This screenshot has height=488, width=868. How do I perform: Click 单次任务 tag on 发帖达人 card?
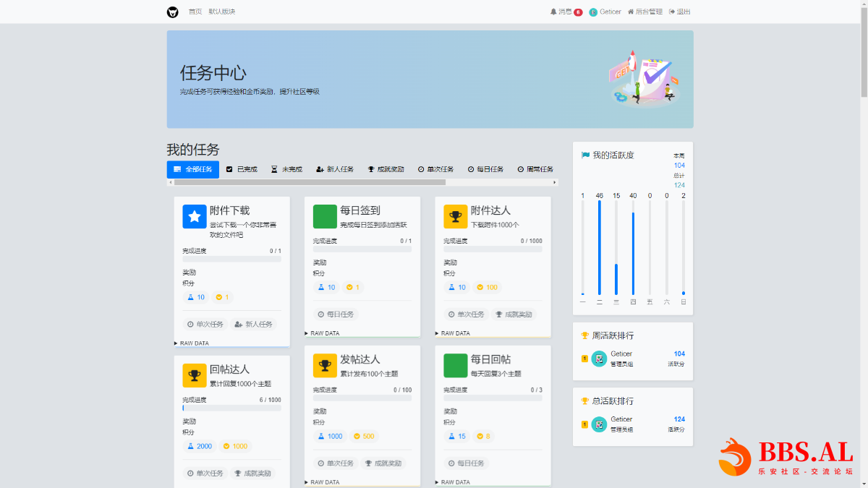[x=336, y=463]
